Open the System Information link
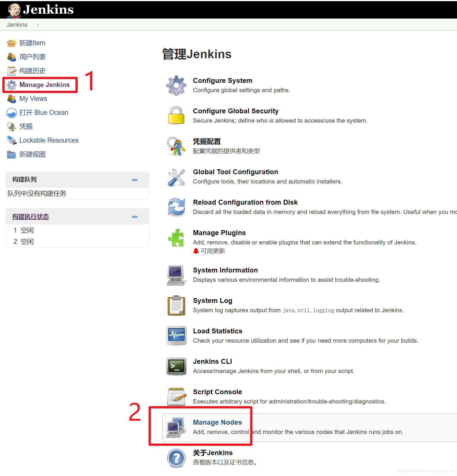This screenshot has width=457, height=476. click(x=225, y=270)
